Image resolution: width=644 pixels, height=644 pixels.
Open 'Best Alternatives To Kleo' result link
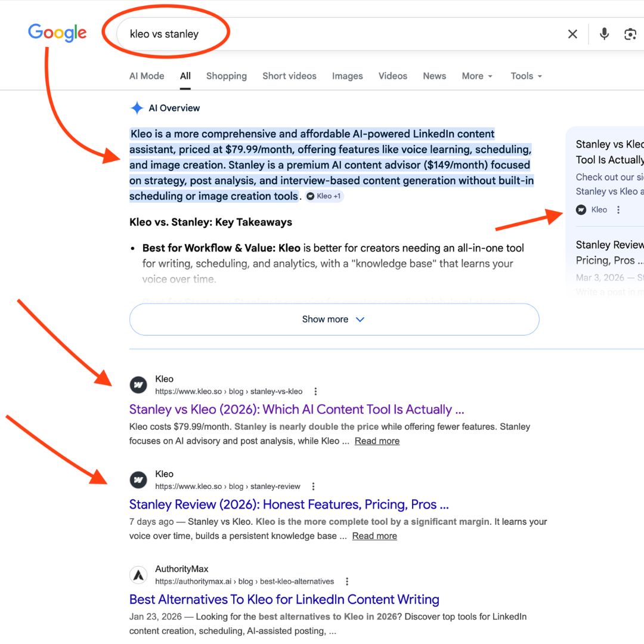tap(284, 600)
